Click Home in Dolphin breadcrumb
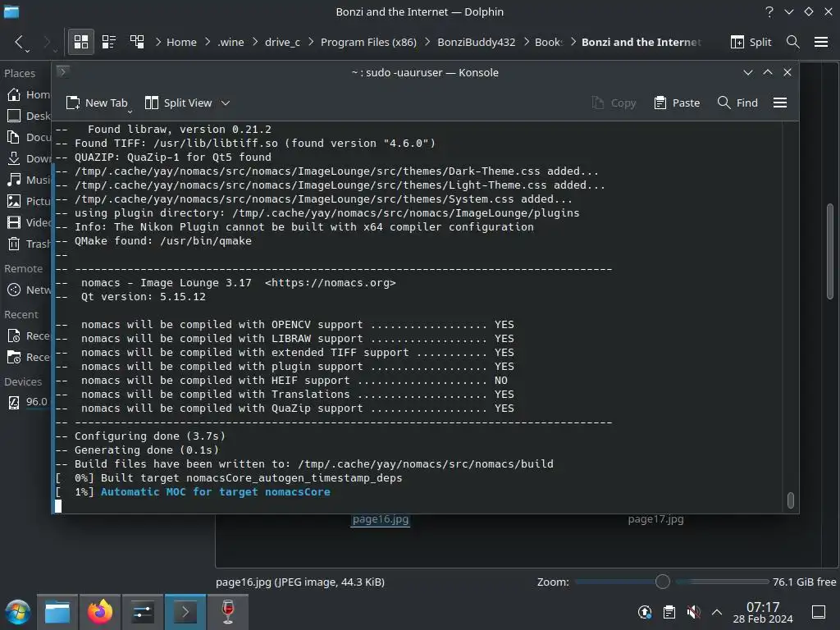 point(181,42)
